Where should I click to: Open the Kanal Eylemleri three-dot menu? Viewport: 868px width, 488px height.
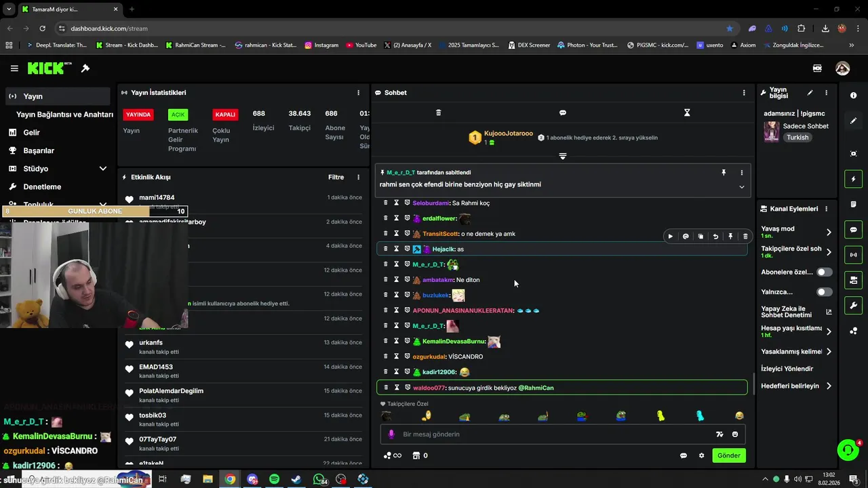[826, 209]
